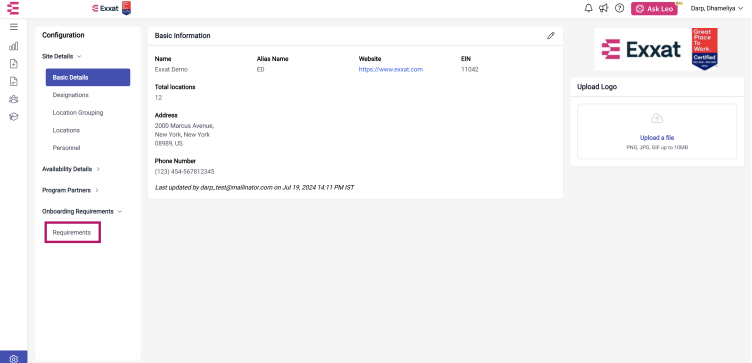Open the bar chart dashboard icon
752x363 pixels.
(13, 46)
